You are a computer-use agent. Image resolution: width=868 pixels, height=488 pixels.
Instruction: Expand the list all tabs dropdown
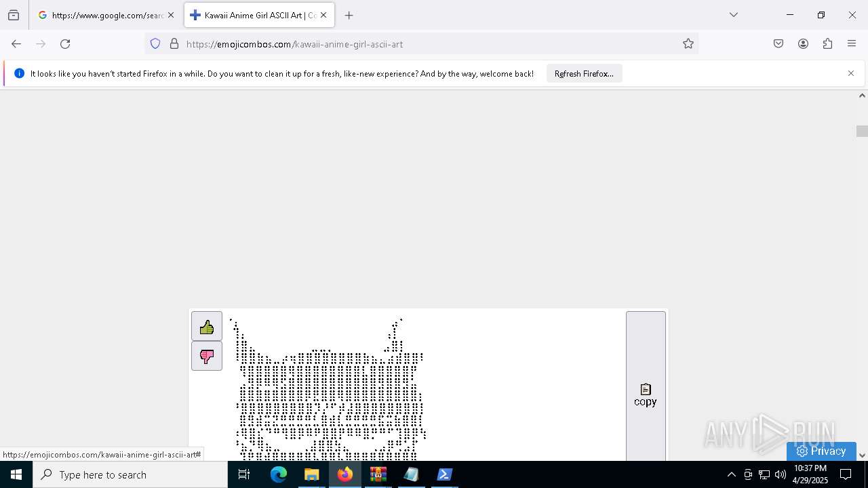coord(734,15)
